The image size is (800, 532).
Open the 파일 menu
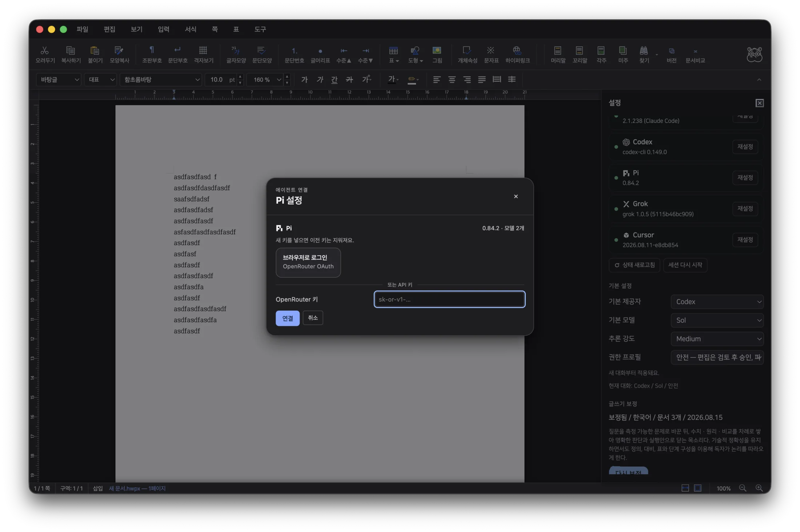tap(83, 29)
